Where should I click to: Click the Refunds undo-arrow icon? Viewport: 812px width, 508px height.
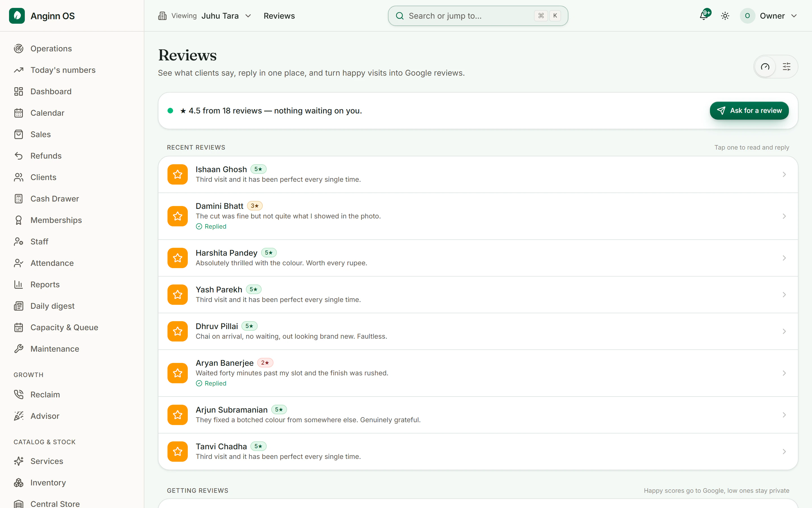(19, 156)
